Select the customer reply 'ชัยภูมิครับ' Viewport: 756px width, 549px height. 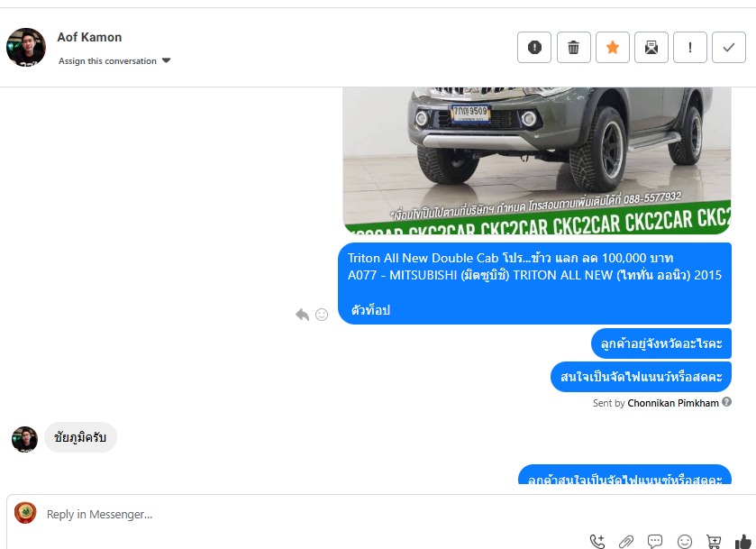(x=80, y=437)
